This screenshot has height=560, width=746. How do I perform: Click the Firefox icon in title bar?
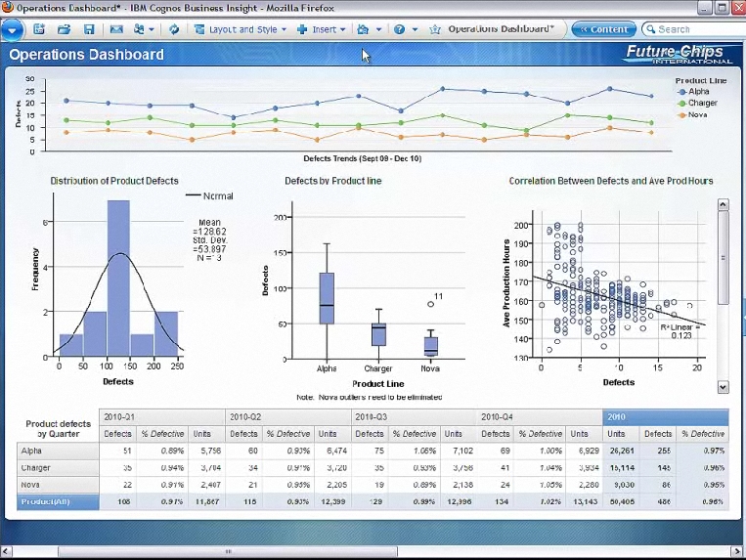click(8, 8)
